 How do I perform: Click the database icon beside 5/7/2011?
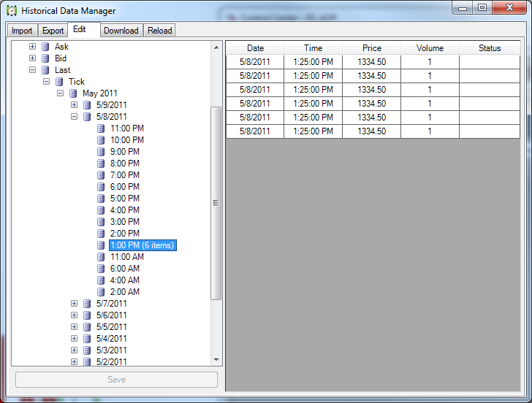(x=87, y=304)
